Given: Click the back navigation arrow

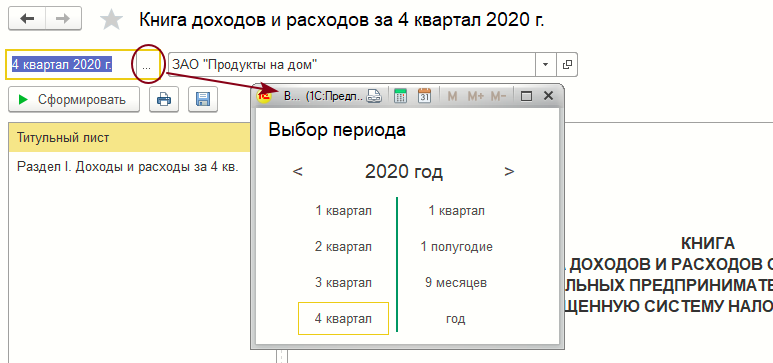Looking at the screenshot, I should point(27,19).
